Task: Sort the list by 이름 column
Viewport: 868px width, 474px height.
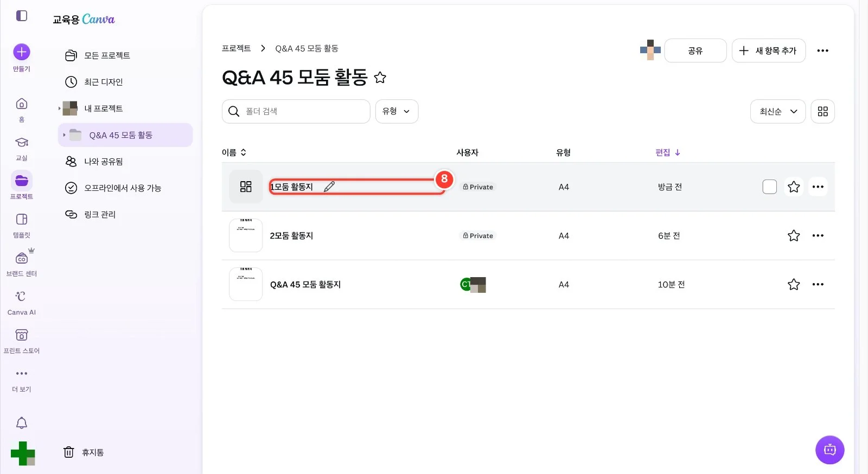Action: click(x=234, y=152)
